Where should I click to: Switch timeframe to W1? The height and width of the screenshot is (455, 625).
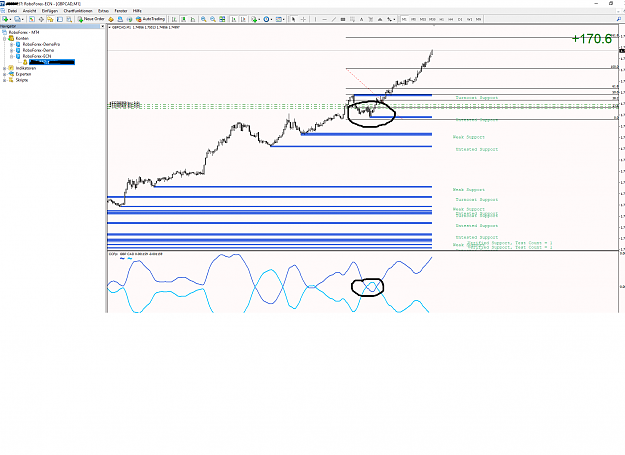[x=470, y=19]
